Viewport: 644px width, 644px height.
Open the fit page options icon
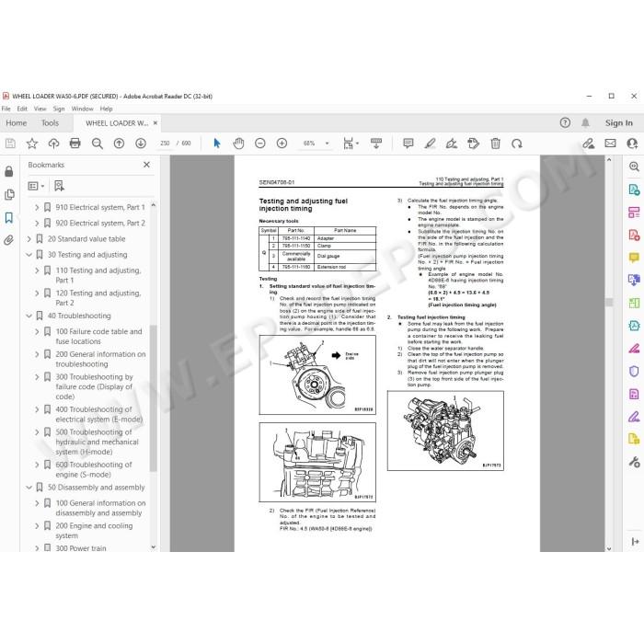(349, 144)
